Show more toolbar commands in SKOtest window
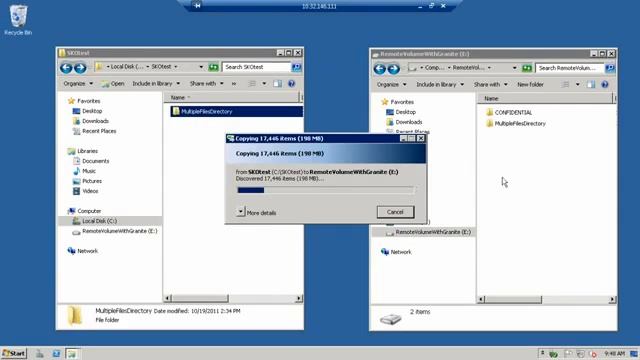The image size is (640, 360). [x=234, y=84]
